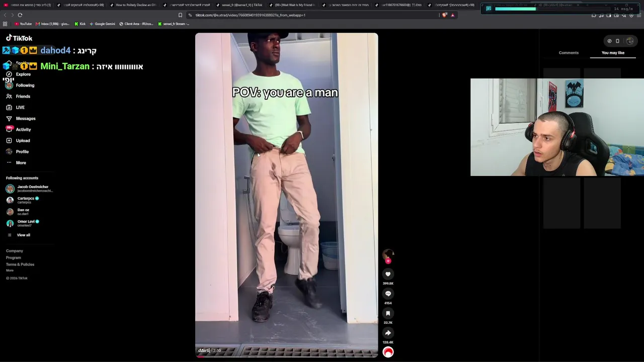Click the TikTok logo

click(19, 38)
